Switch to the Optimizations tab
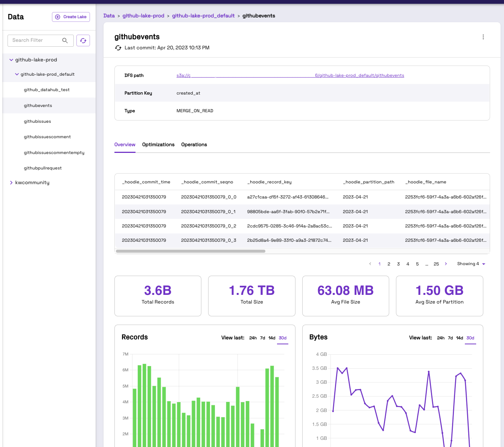 (x=158, y=145)
